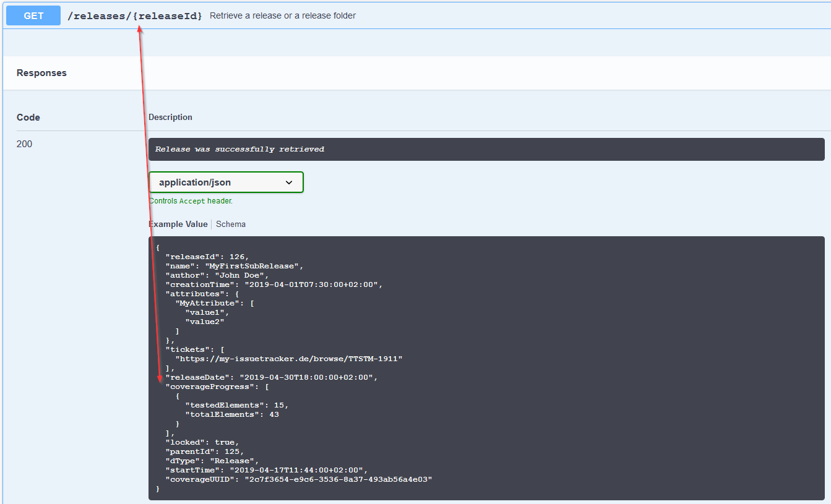
Task: Click the "locked": true line in the example
Action: click(202, 442)
